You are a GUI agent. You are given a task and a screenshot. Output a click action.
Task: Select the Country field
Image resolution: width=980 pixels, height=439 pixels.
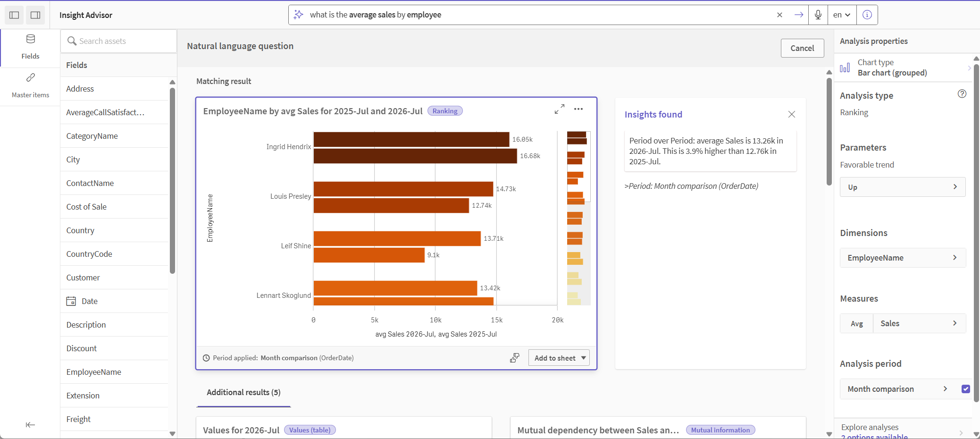tap(114, 230)
